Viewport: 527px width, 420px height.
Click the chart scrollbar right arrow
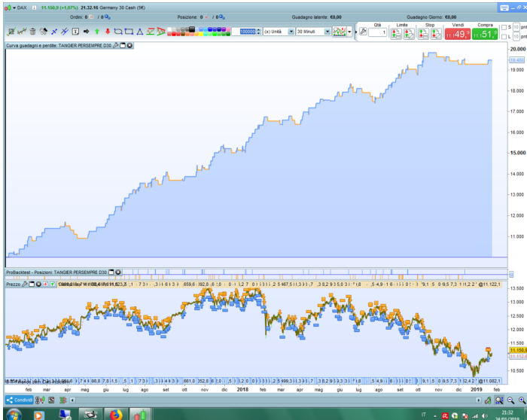tap(478, 400)
